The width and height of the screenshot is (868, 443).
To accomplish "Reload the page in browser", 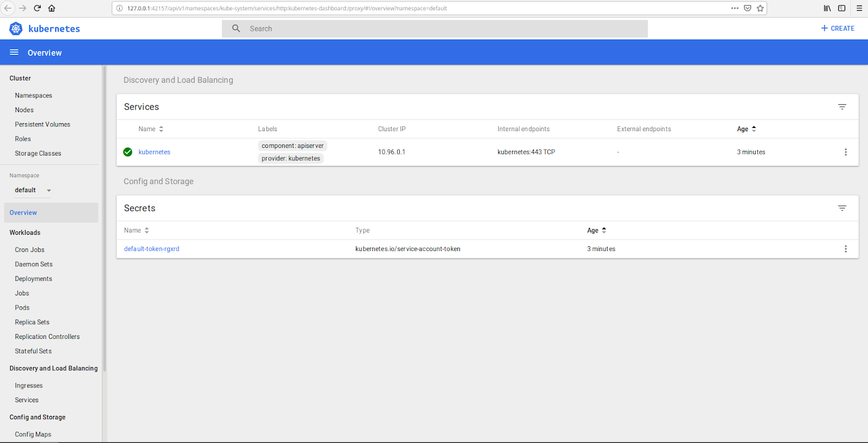I will pos(37,8).
